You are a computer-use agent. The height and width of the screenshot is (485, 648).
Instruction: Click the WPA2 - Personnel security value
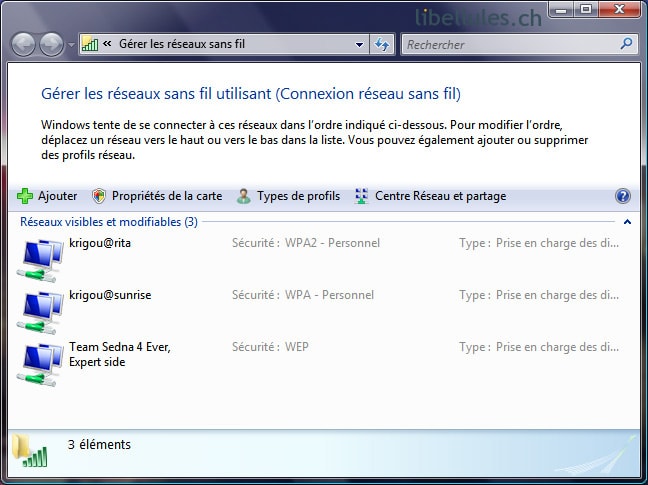(x=332, y=243)
